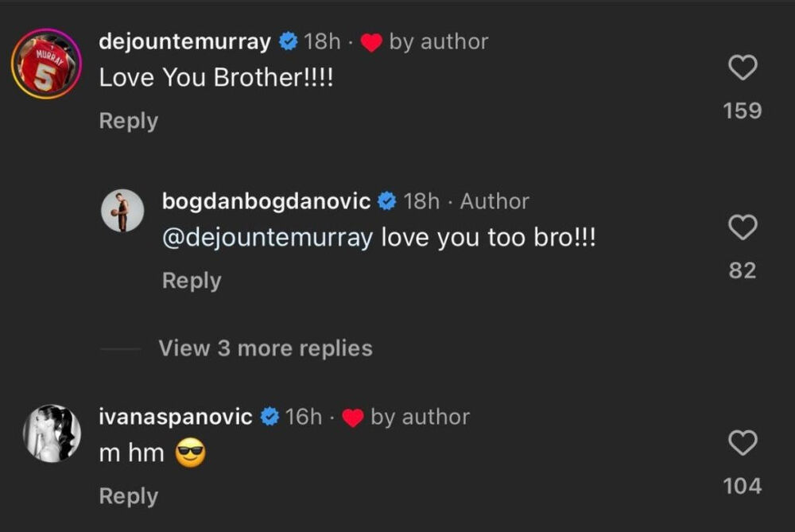
Task: View the 82 likes count
Action: pyautogui.click(x=743, y=270)
